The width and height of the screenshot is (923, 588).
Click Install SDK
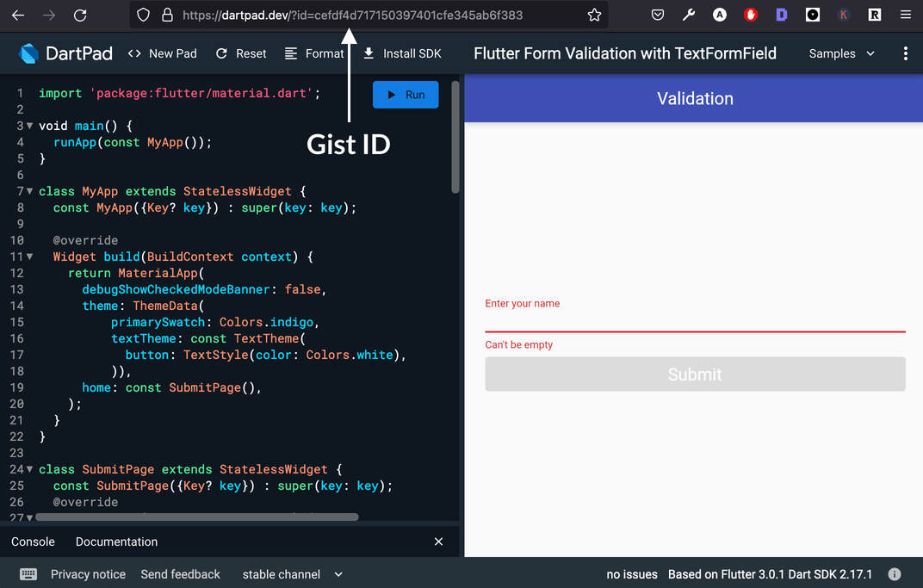point(402,53)
